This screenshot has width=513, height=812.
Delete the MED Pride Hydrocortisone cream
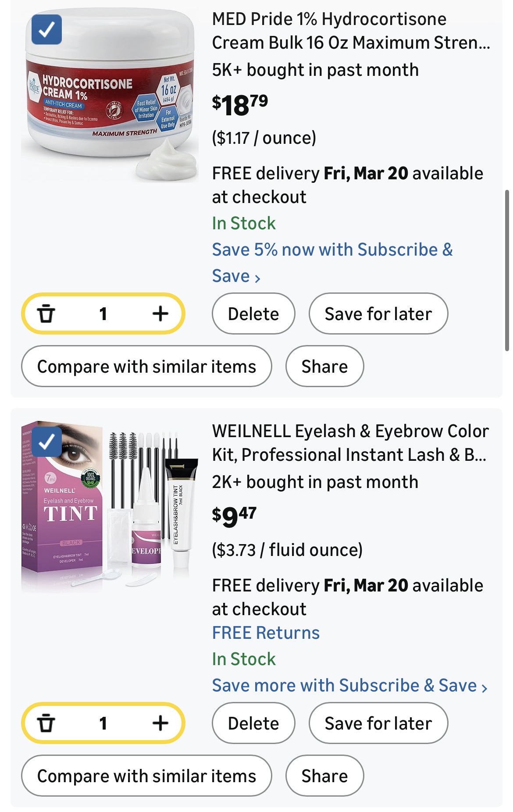click(253, 313)
